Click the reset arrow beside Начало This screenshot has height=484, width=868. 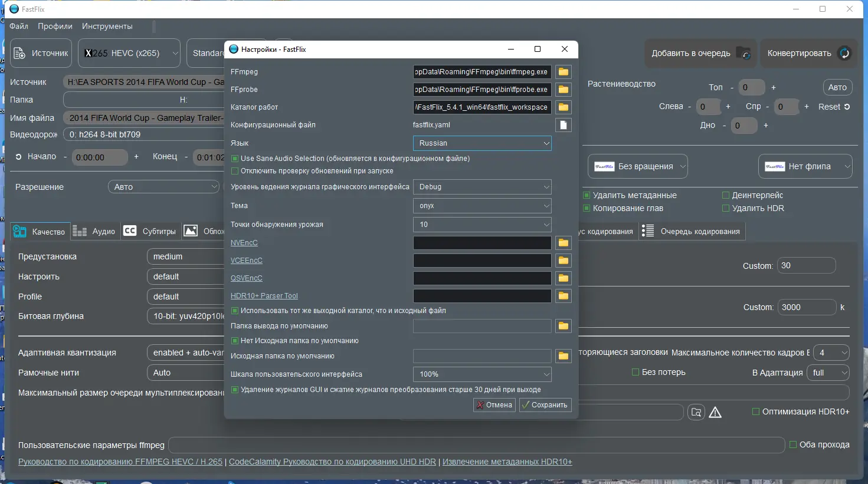[18, 157]
